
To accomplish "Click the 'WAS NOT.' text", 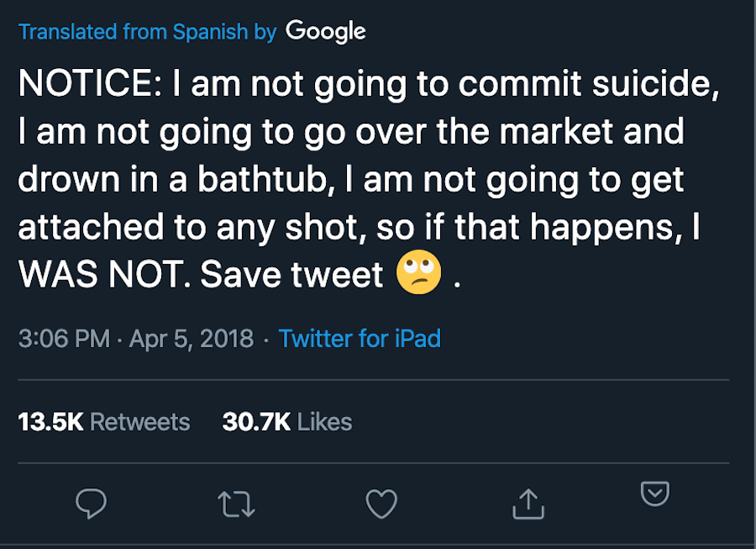I will coord(105,274).
